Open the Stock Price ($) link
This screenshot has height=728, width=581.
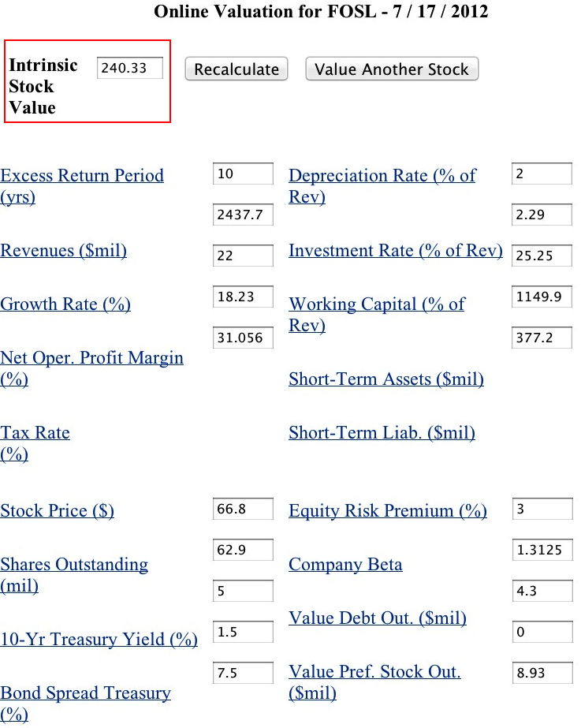coord(58,510)
